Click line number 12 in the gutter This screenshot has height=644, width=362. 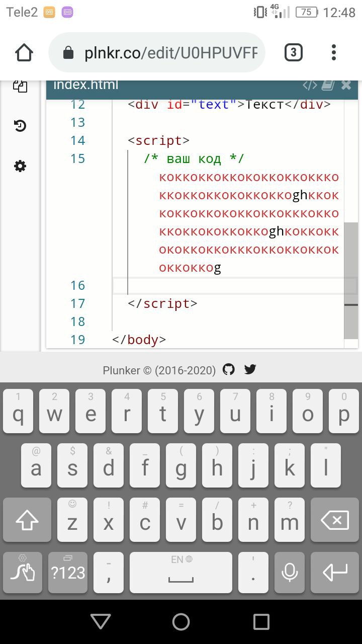[78, 104]
